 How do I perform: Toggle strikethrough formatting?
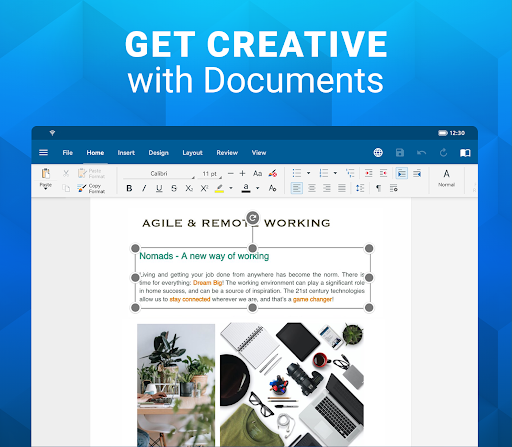point(174,188)
